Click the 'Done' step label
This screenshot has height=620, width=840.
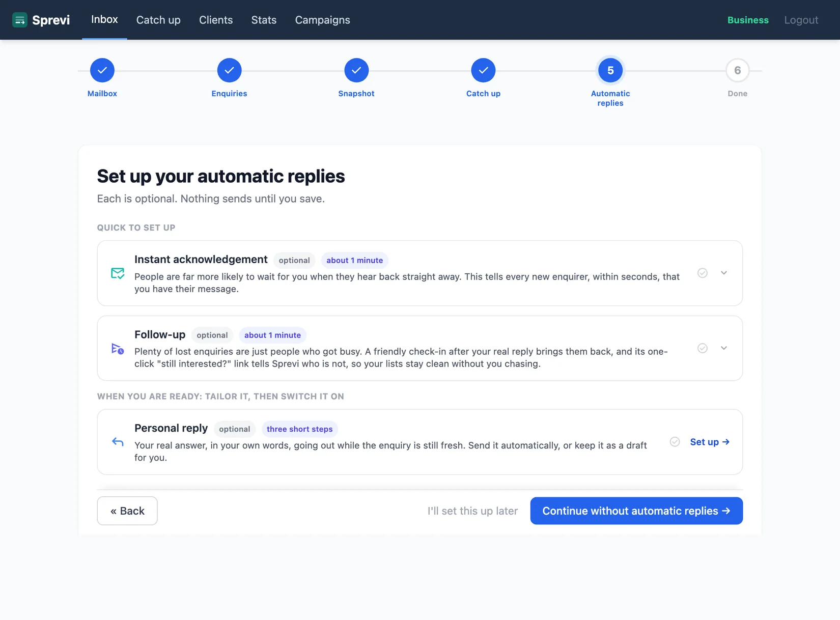(x=737, y=94)
